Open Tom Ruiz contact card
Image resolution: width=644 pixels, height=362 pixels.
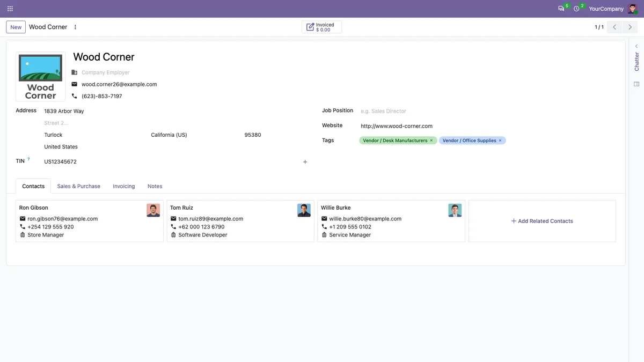tap(240, 221)
